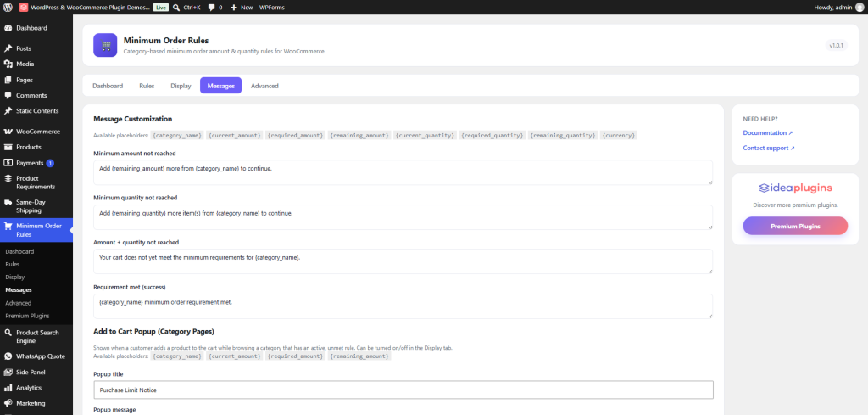This screenshot has height=415, width=868.
Task: Open Payments menu with notification badge
Action: coord(36,163)
